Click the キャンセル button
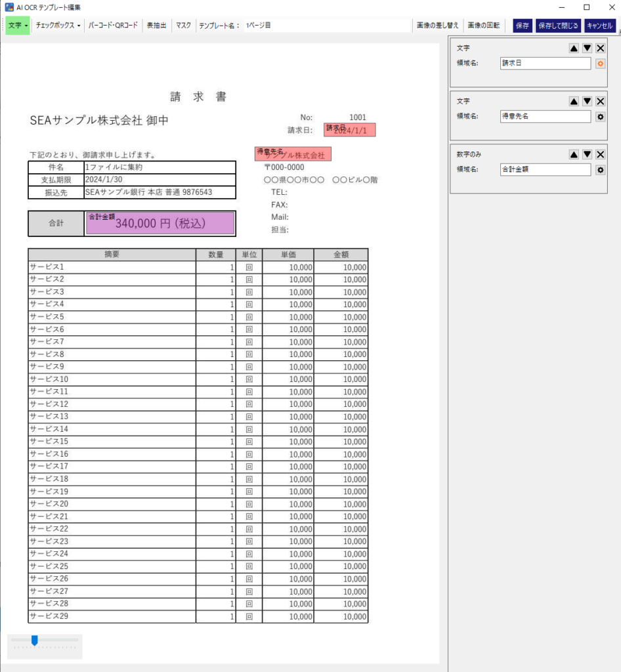 pos(599,26)
